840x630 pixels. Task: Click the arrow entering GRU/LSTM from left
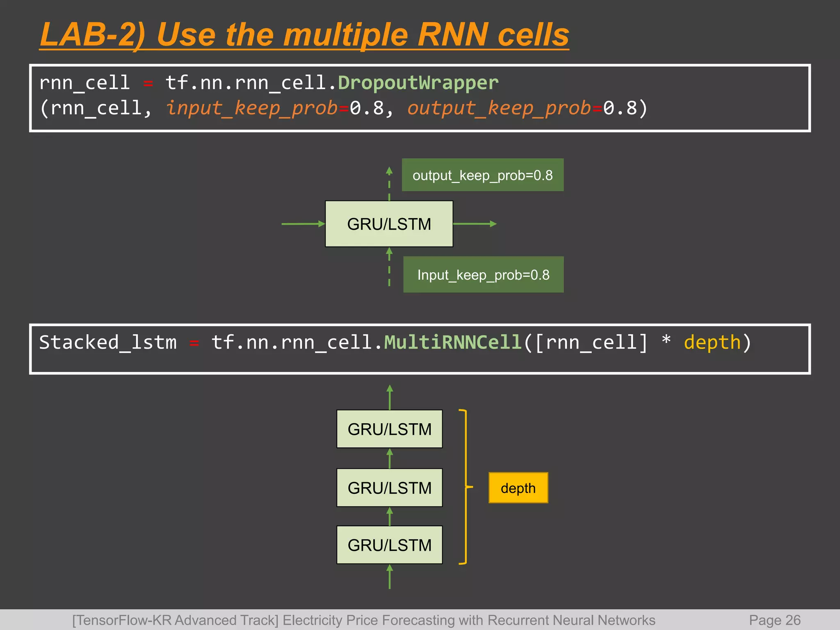pyautogui.click(x=303, y=224)
